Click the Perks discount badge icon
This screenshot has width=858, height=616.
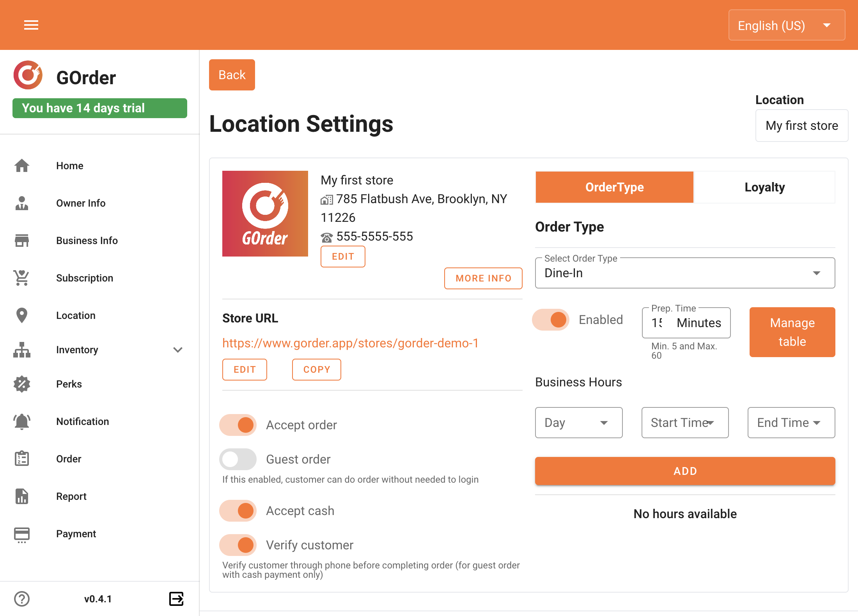22,384
